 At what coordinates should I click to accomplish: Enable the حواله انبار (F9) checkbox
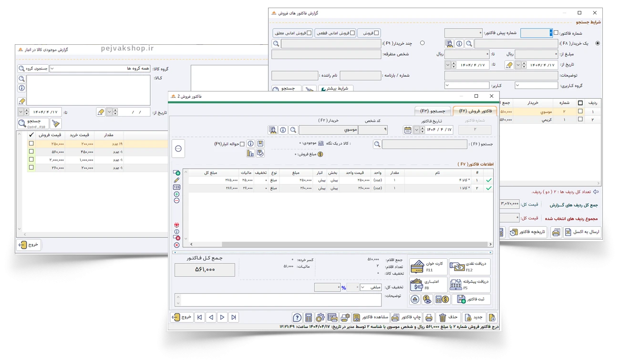click(242, 144)
